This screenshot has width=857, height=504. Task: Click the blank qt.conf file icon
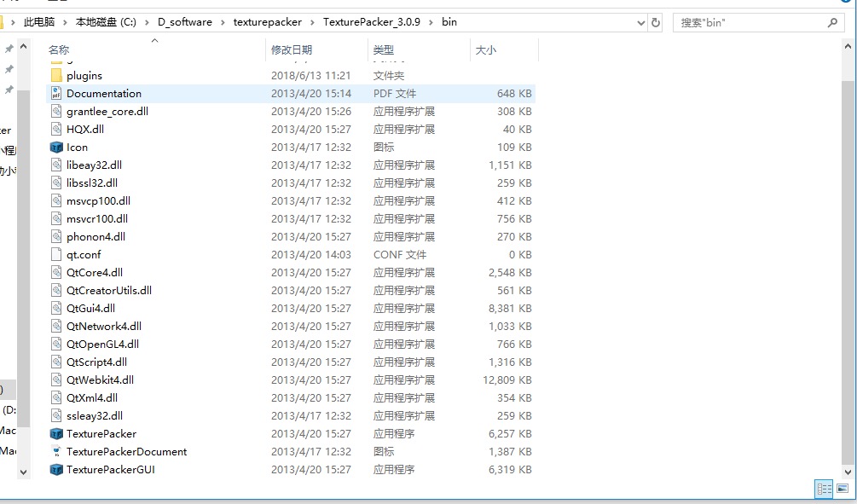point(56,255)
